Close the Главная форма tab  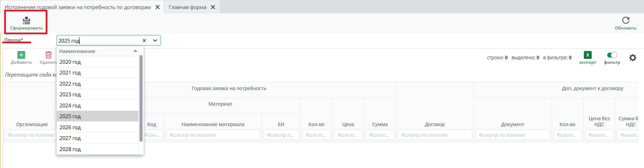point(213,7)
